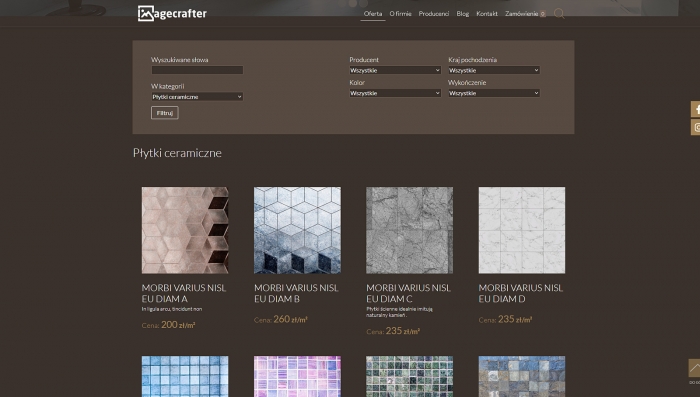Expand the Kraj pochodzenia dropdown

(x=494, y=70)
